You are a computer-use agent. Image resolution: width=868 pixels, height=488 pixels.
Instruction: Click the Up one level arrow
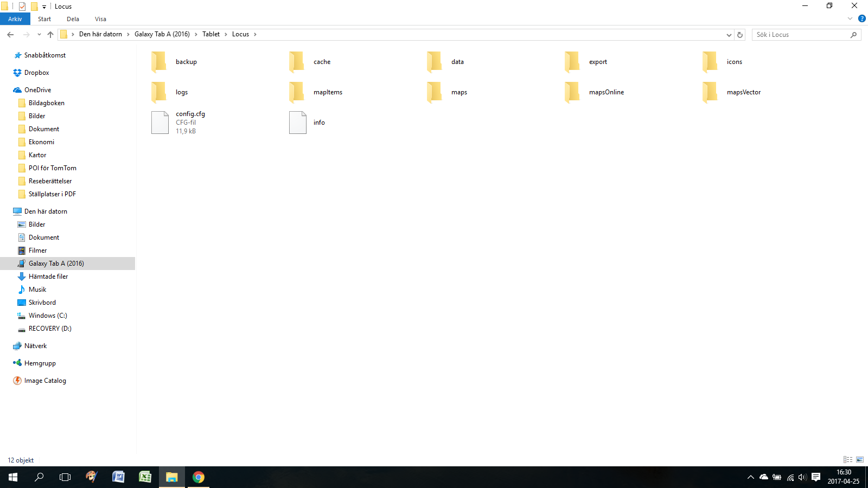[x=50, y=35]
